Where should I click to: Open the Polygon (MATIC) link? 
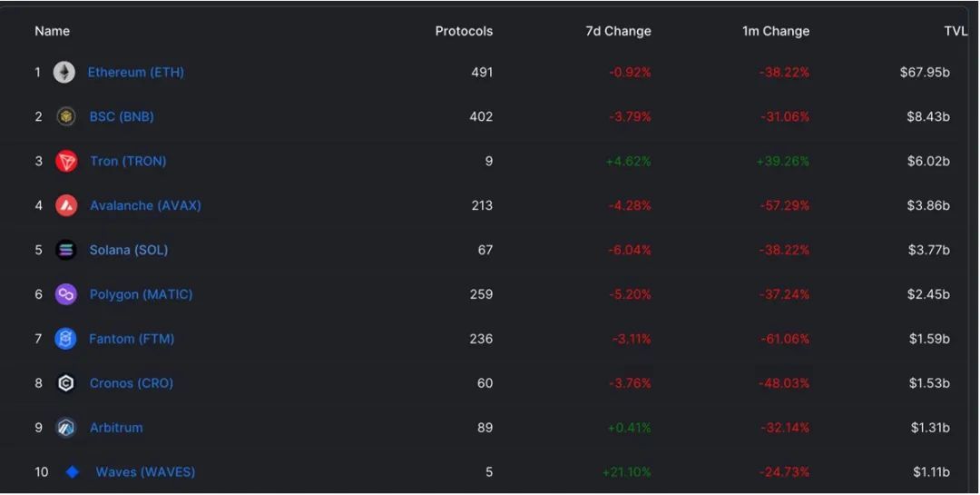click(x=141, y=295)
